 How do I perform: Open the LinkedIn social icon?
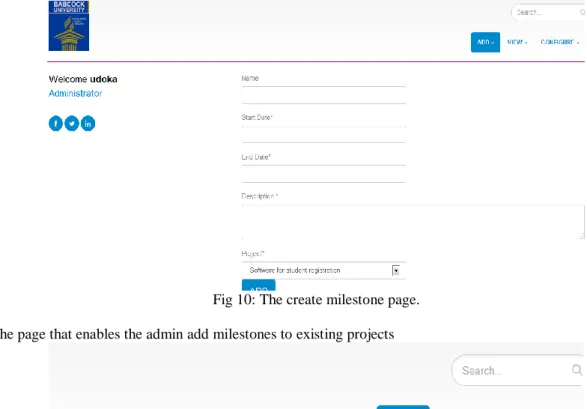88,123
